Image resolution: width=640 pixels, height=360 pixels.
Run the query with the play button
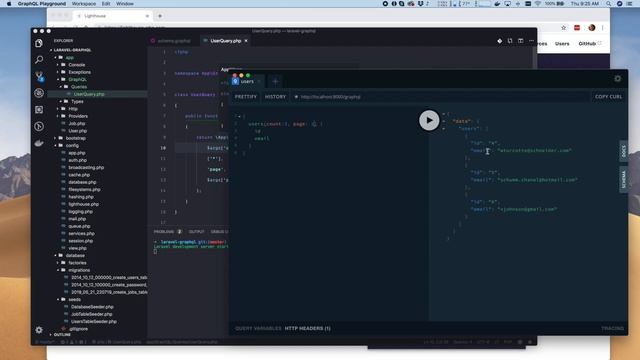click(429, 120)
